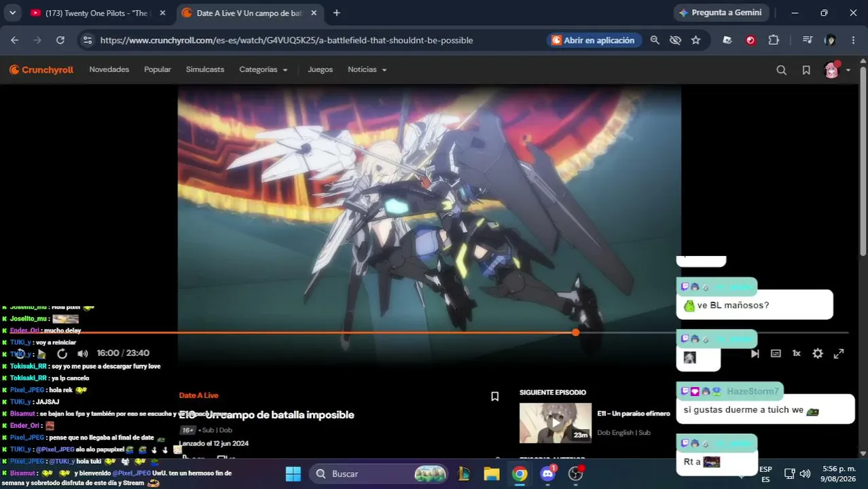This screenshot has height=489, width=868.
Task: Change the ESP ES keyboard language
Action: pos(765,474)
